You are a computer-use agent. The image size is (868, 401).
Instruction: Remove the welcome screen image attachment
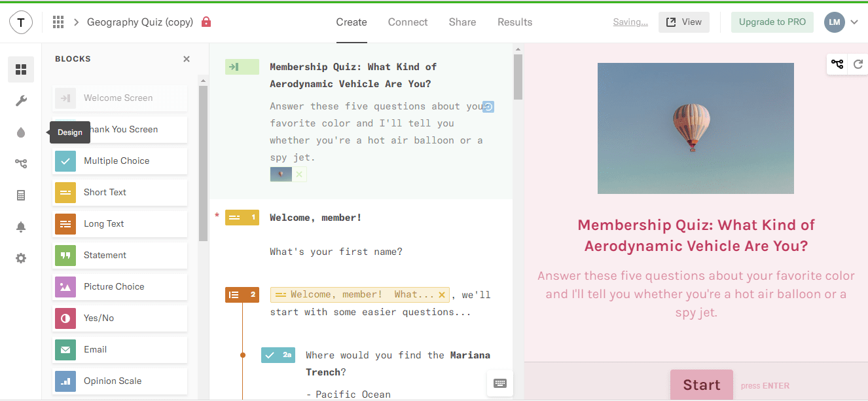click(299, 174)
